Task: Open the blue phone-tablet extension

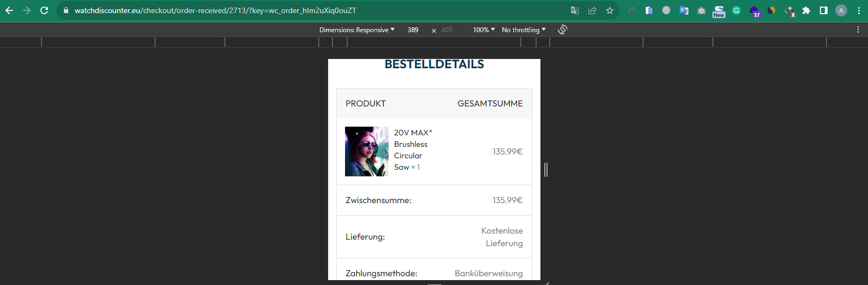Action: 649,10
